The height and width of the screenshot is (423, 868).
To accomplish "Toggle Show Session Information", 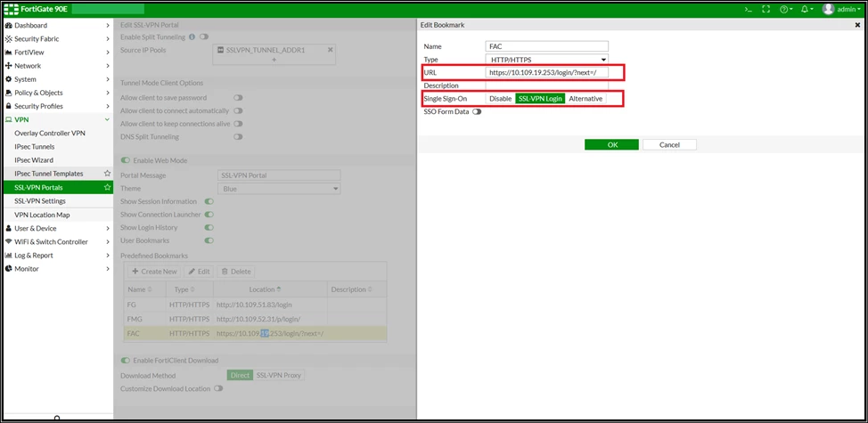I will (x=209, y=202).
